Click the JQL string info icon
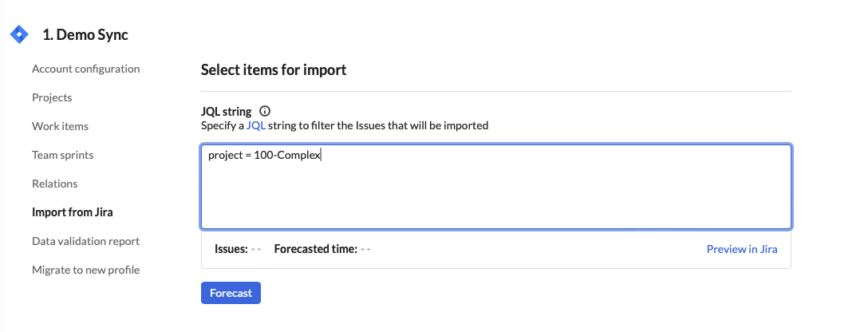 [266, 112]
